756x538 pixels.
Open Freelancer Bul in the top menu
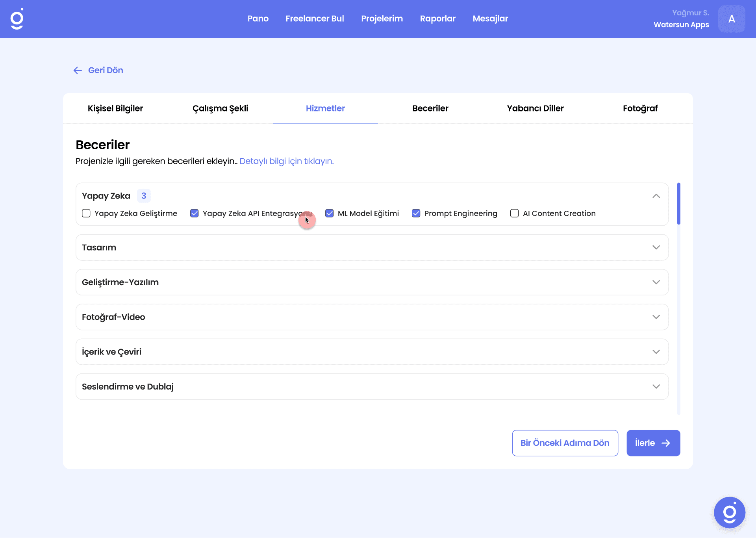click(315, 19)
